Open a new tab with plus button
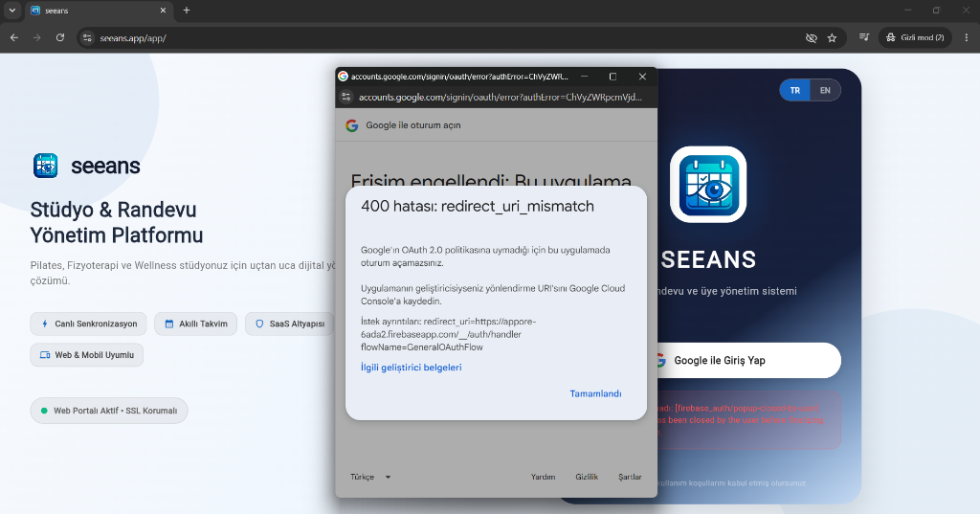This screenshot has height=514, width=980. click(187, 10)
